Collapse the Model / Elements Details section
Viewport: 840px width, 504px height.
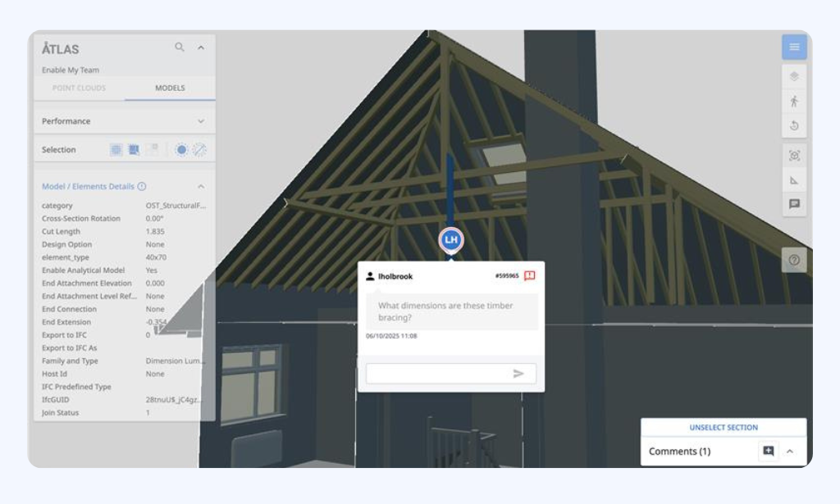click(x=201, y=187)
